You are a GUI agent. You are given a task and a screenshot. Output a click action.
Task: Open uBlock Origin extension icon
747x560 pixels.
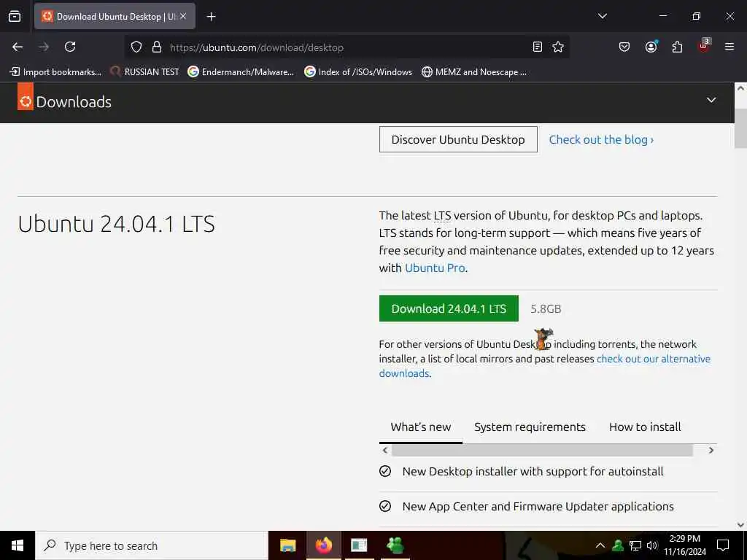coord(704,46)
